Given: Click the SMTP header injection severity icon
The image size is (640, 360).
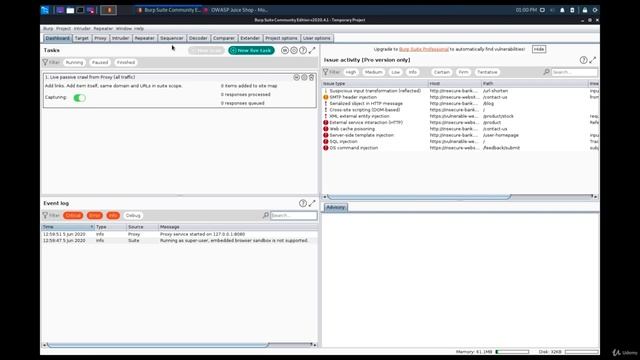Looking at the screenshot, I should click(326, 97).
